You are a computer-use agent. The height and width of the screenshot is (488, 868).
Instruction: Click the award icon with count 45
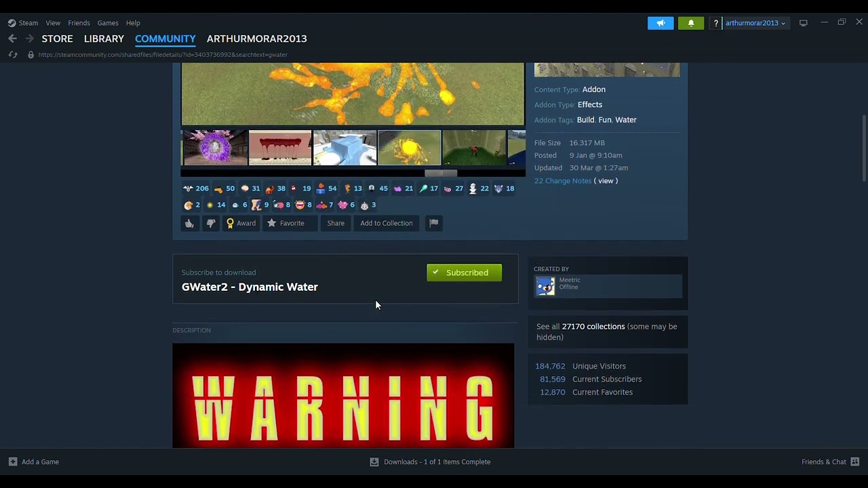click(x=372, y=188)
